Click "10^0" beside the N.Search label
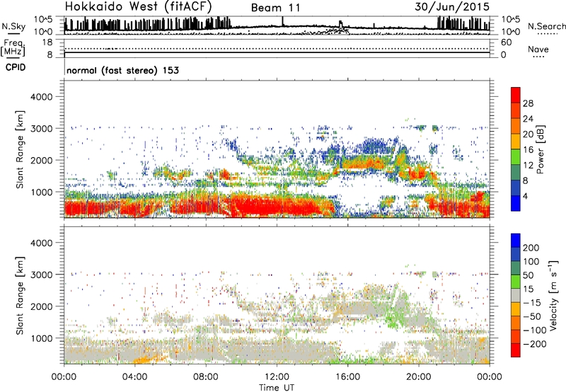Screen dimensions: 566x392 point(510,32)
